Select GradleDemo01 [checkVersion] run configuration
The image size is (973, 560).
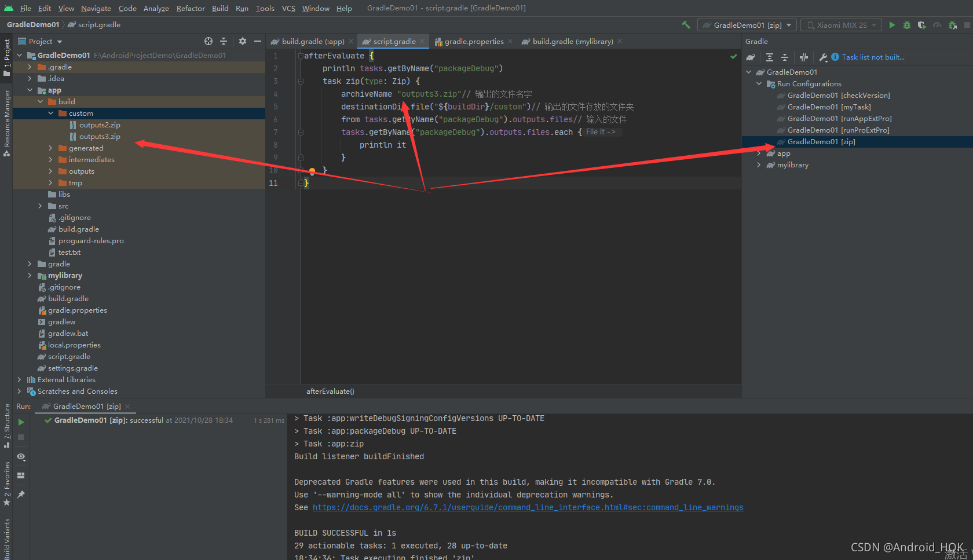(838, 96)
